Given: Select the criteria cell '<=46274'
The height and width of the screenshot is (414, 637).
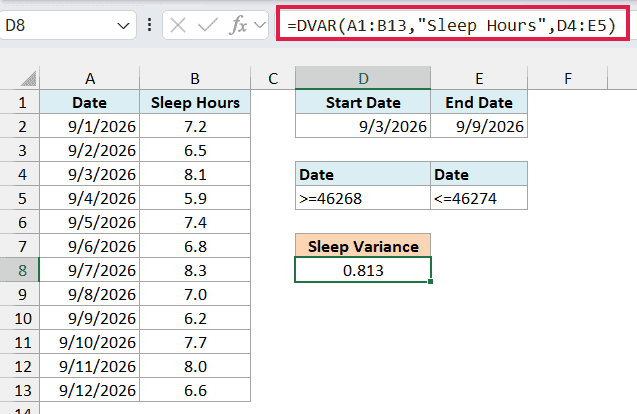Looking at the screenshot, I should pyautogui.click(x=479, y=198).
